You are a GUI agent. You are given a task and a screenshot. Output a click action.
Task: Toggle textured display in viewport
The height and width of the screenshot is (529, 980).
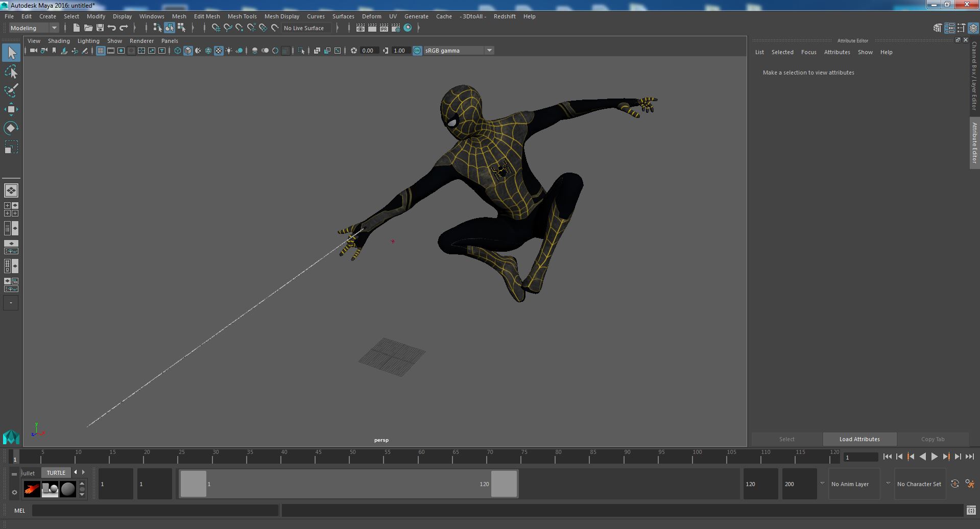(x=219, y=51)
